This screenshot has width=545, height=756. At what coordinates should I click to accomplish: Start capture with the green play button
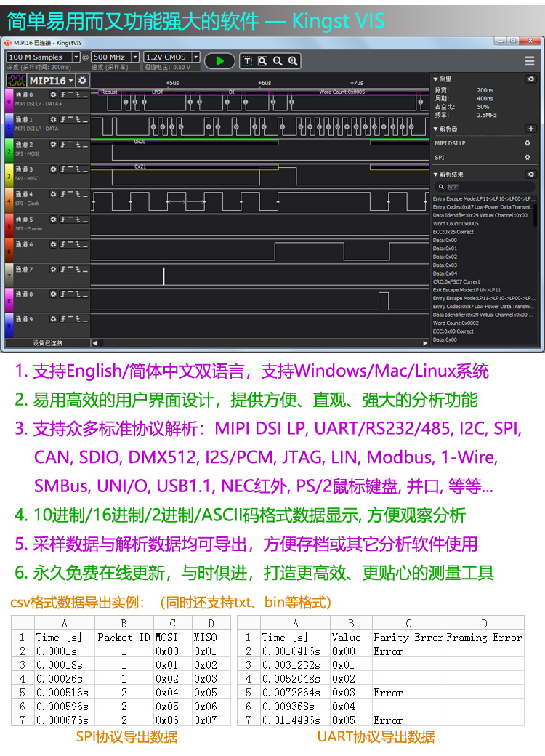point(219,61)
